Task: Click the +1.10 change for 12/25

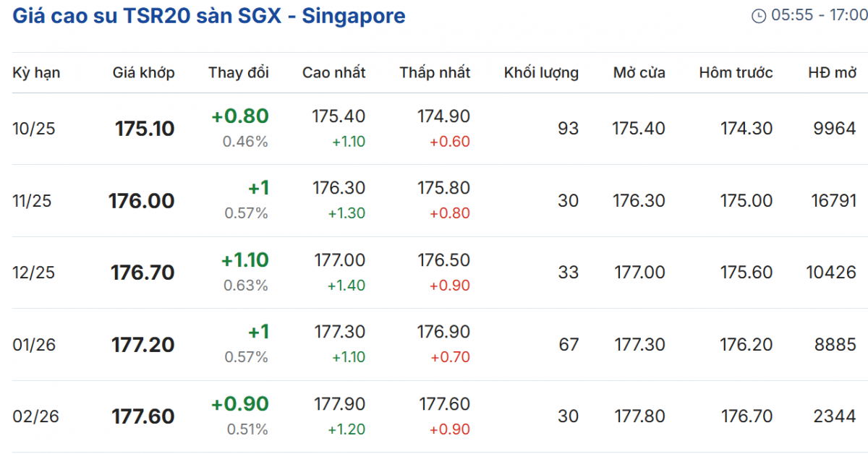Action: point(244,260)
